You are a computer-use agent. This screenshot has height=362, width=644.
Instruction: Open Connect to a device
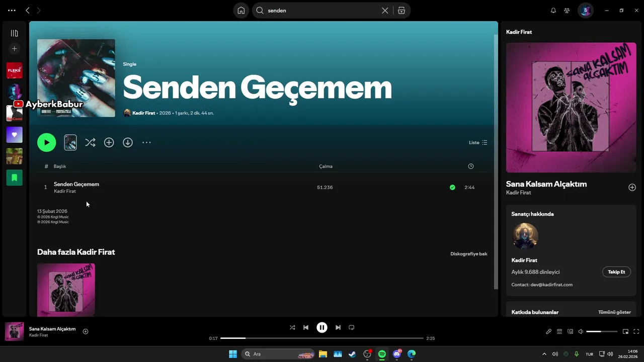pyautogui.click(x=570, y=331)
